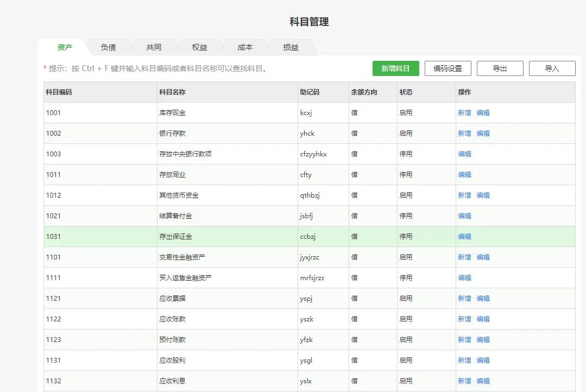This screenshot has height=392, width=586.
Task: Edit the 应收利息 subject
Action: 483,381
